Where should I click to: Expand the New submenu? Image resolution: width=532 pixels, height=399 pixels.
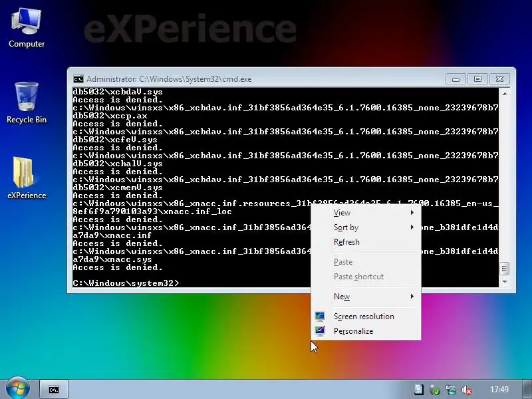(366, 297)
